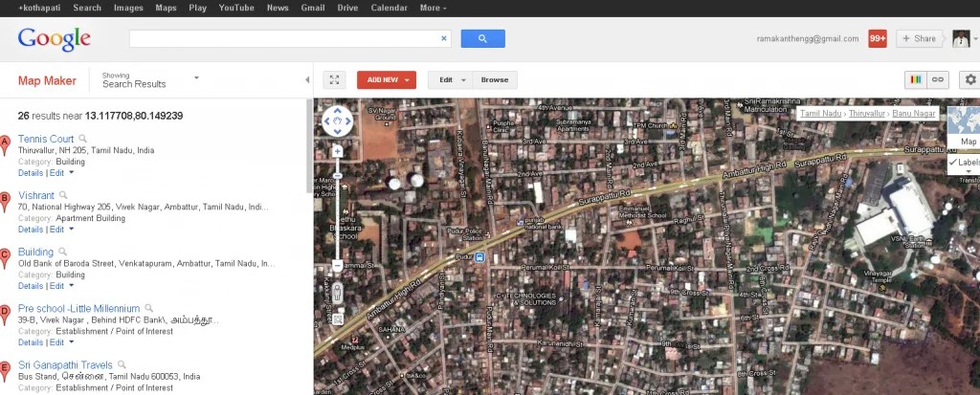Click the Google logo
This screenshot has height=395, width=980.
tap(55, 39)
